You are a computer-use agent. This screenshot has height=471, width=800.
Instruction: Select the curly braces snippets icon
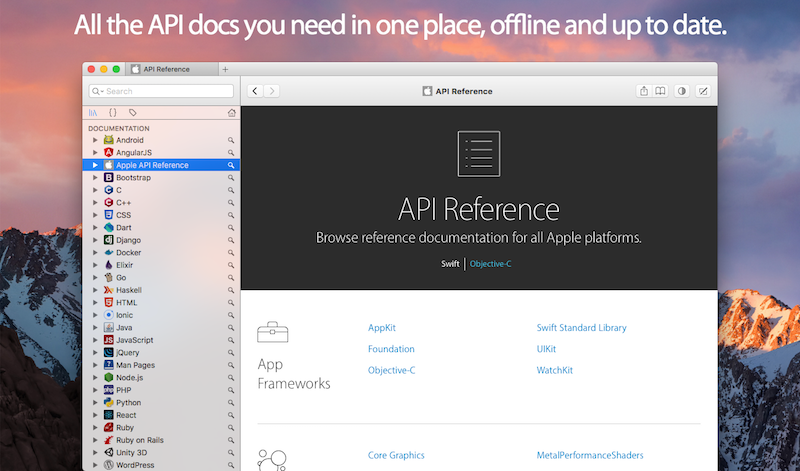click(113, 112)
